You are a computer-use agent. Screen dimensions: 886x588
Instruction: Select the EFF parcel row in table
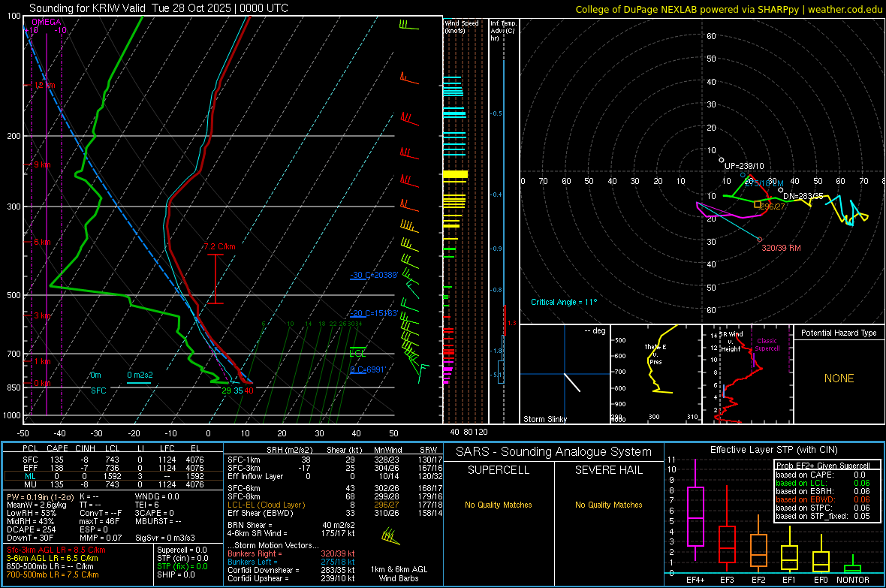[x=113, y=468]
